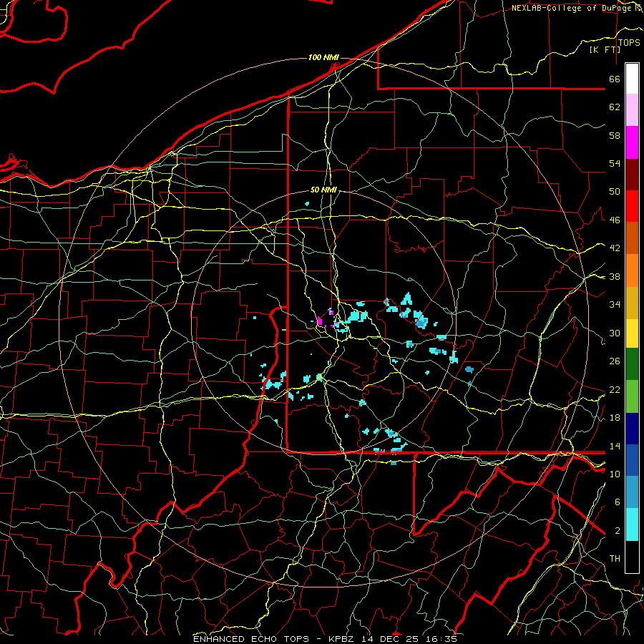Click the 16:35 timestamp in caption

coord(441,639)
